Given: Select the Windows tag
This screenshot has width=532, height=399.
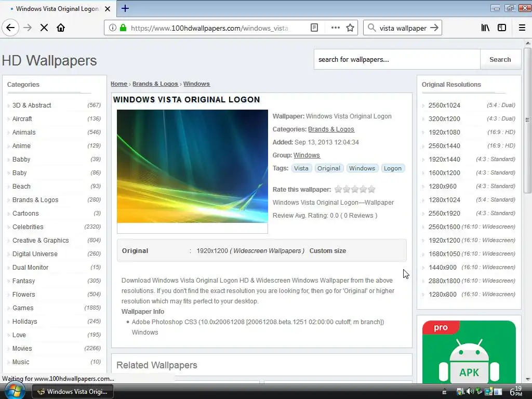Looking at the screenshot, I should click(362, 168).
